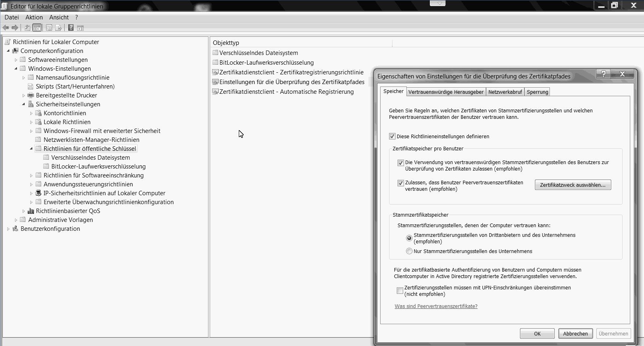Select BitLocker-Laufwerksverschlüsselung in the tree
This screenshot has height=346, width=644.
pos(99,167)
